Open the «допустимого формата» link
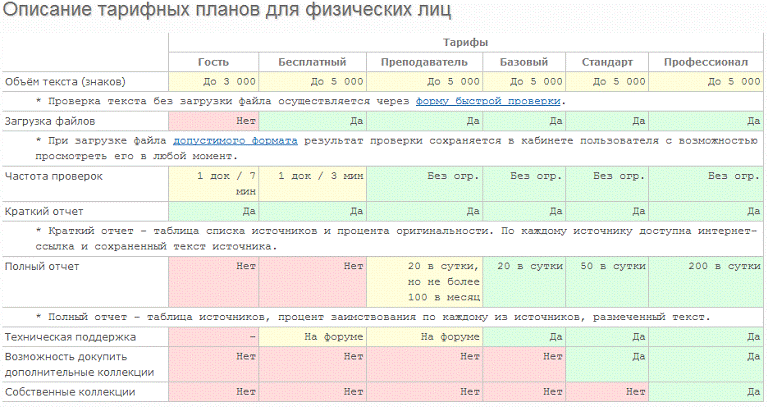This screenshot has width=768, height=407. [235, 141]
